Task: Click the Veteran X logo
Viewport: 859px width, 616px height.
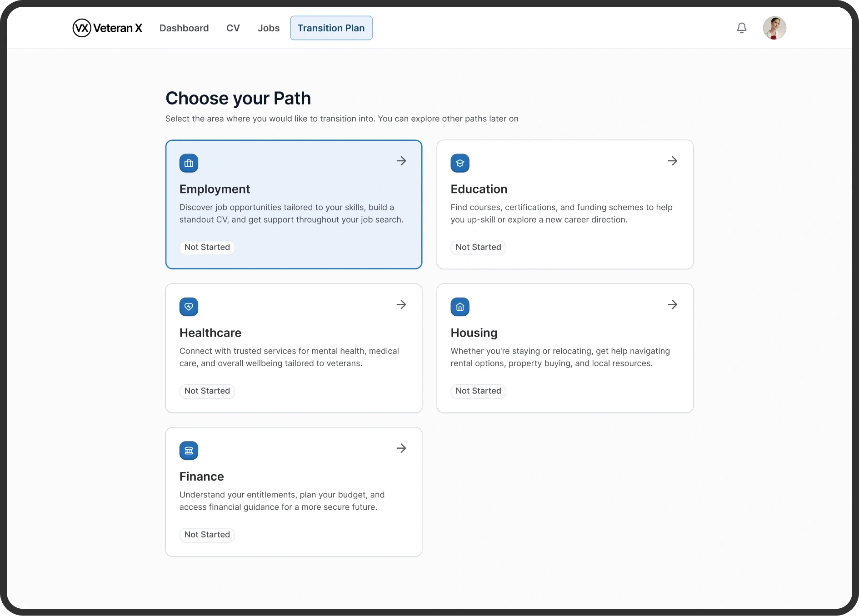Action: [x=107, y=28]
